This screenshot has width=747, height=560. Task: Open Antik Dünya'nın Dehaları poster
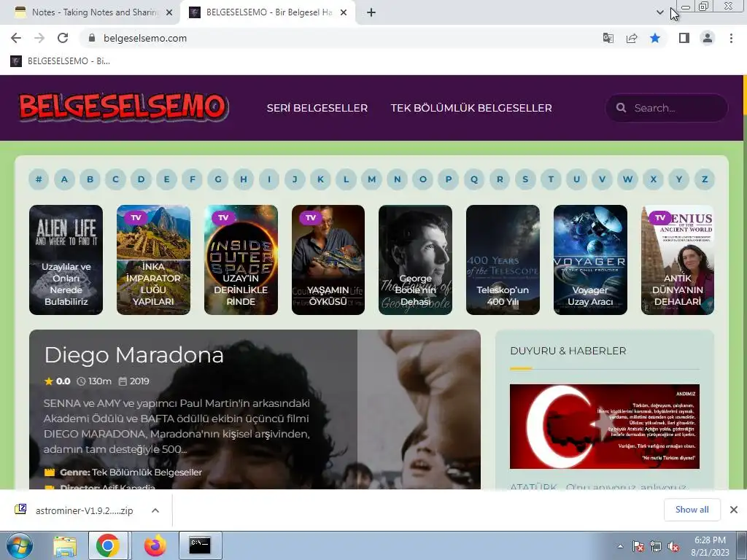coord(678,260)
